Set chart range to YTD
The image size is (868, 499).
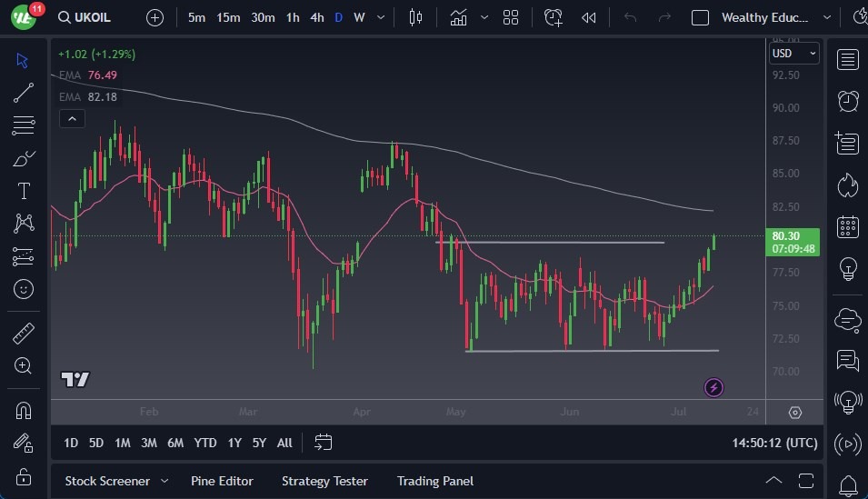pyautogui.click(x=205, y=443)
